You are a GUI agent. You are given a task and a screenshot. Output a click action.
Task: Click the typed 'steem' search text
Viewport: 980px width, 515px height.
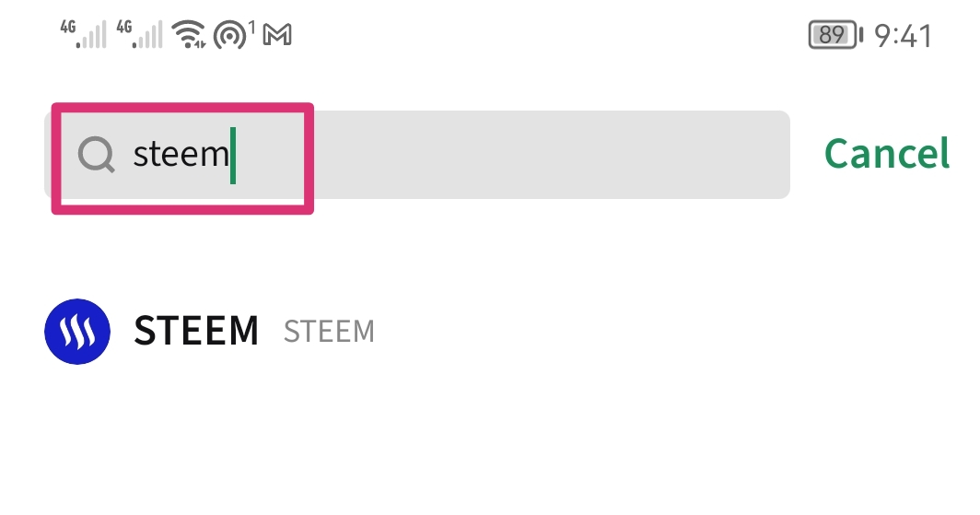181,155
